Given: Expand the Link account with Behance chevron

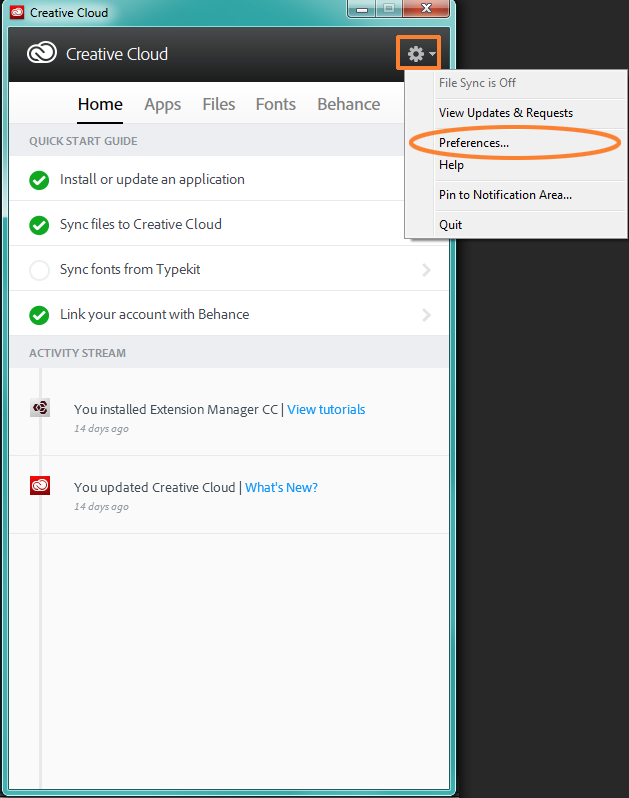Looking at the screenshot, I should [427, 315].
